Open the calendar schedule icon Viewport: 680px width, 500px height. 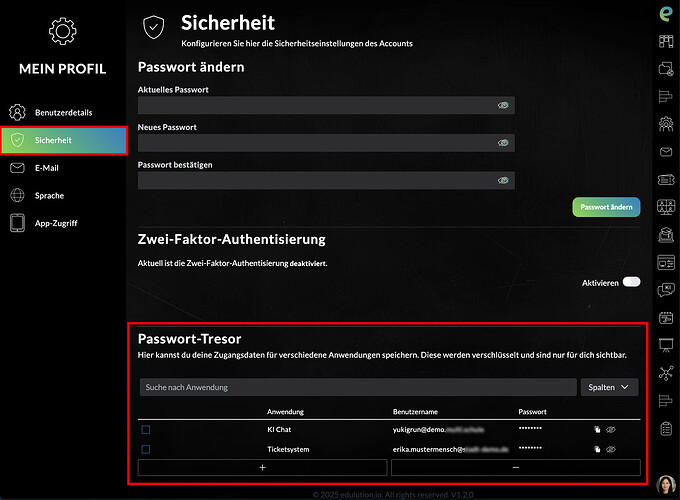pos(666,317)
